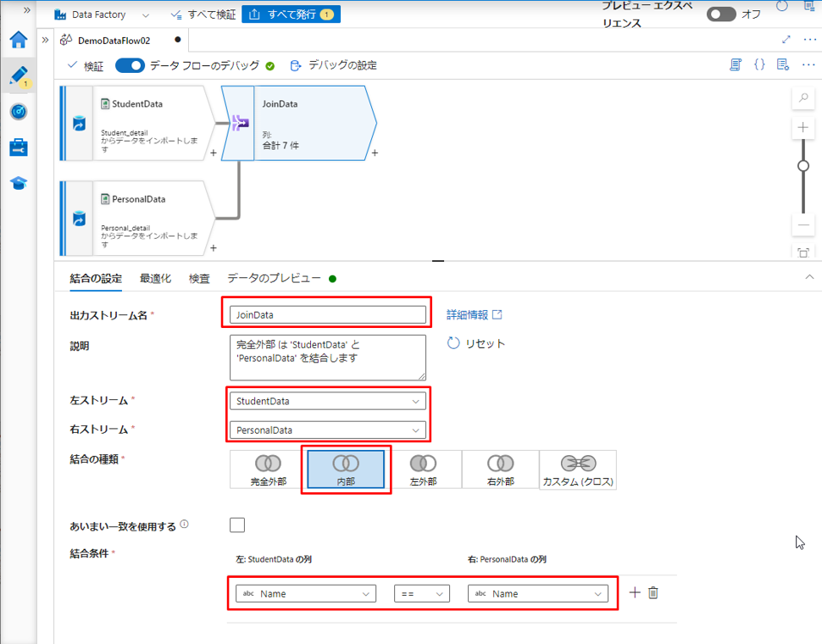Click すべて検証 to validate all
The width and height of the screenshot is (822, 644).
click(203, 14)
